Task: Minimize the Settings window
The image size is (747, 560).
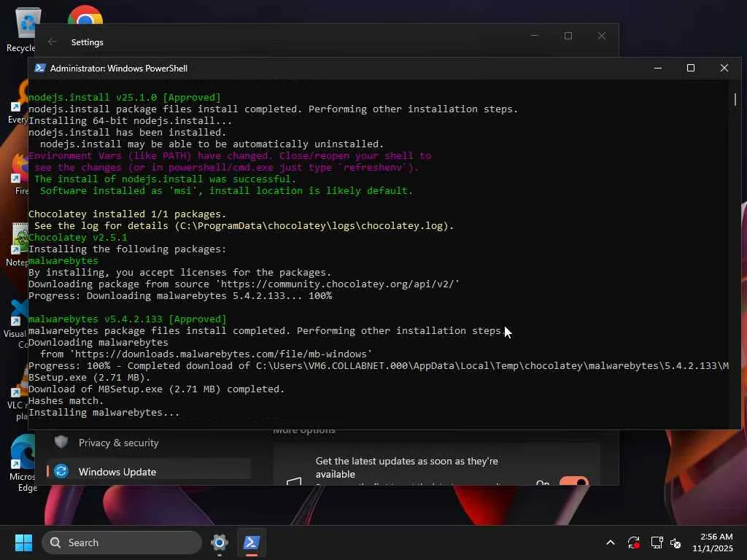Action: 535,36
